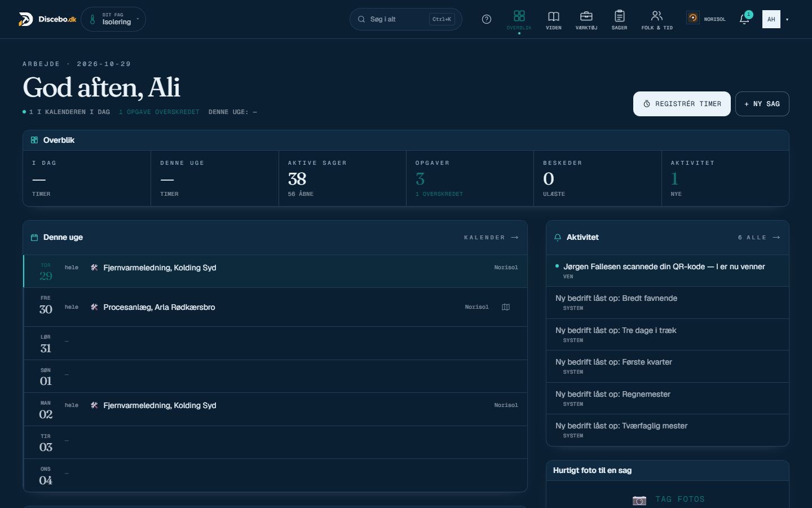Open Folk & Tid section
This screenshot has height=508, width=812.
[x=657, y=20]
